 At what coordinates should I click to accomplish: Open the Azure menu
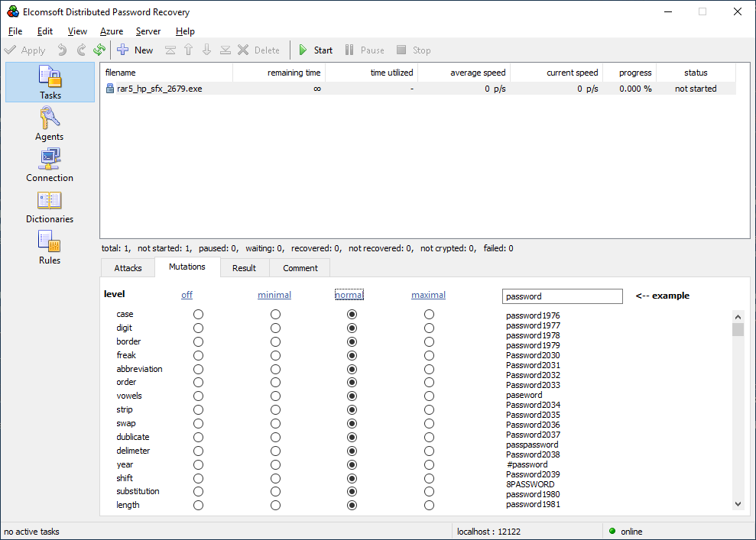[112, 31]
